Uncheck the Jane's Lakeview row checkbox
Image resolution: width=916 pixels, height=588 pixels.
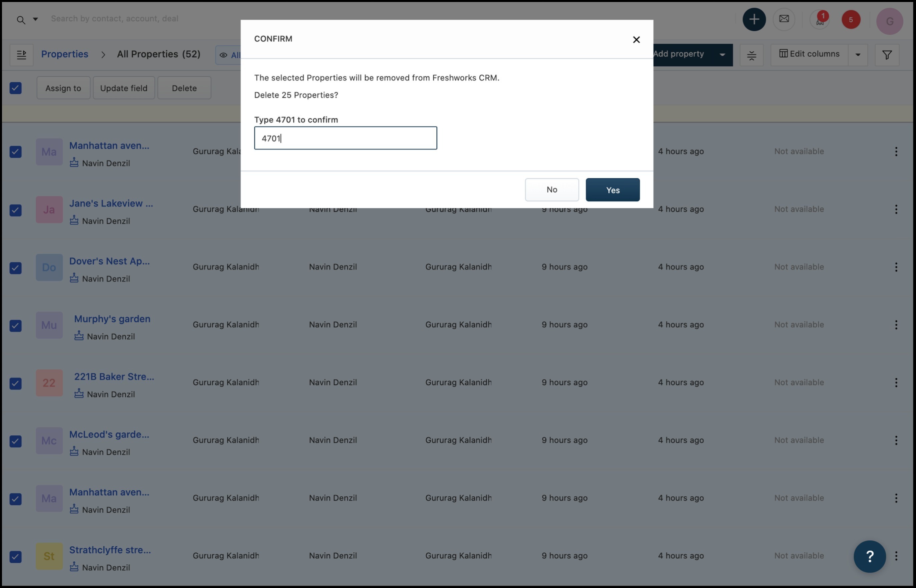[x=16, y=210]
